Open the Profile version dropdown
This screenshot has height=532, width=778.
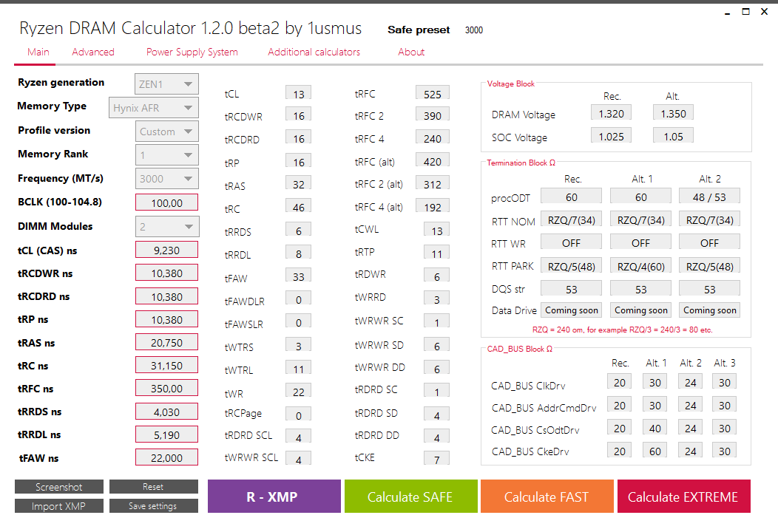(166, 132)
